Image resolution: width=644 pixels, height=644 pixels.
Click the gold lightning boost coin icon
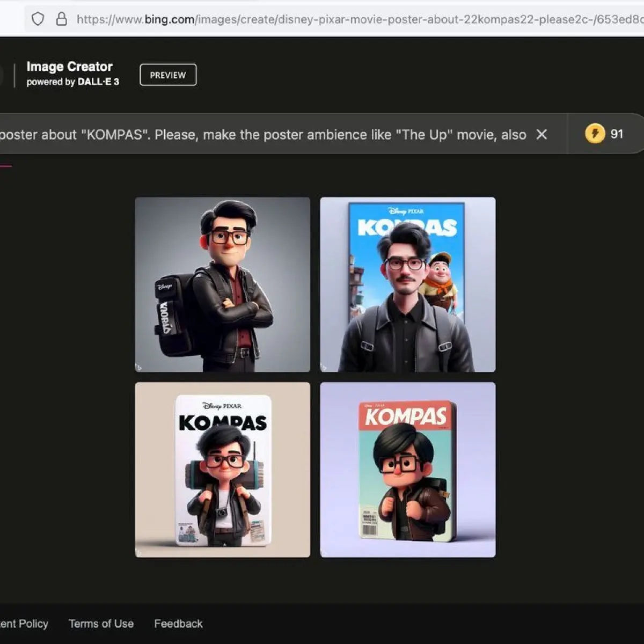coord(595,134)
